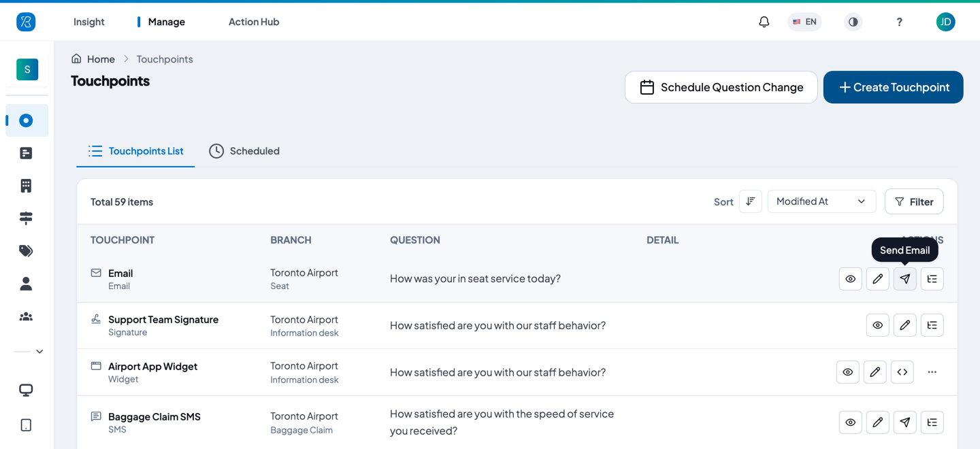Open list options for Support Team Signature
The image size is (980, 449).
click(x=932, y=325)
